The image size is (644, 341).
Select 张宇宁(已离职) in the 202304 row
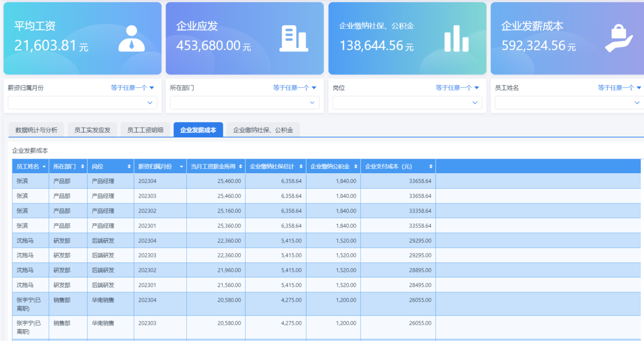click(x=30, y=304)
